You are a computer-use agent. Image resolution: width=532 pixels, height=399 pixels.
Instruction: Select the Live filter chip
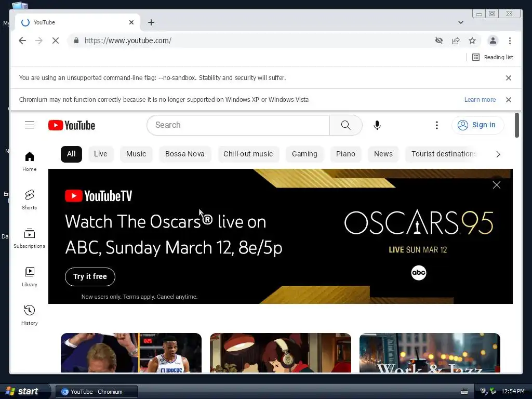click(100, 154)
